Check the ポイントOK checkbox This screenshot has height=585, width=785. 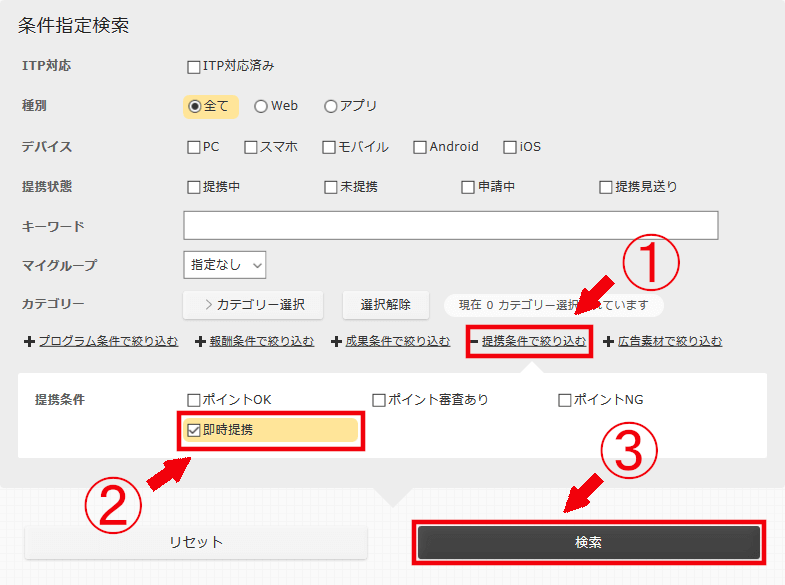tap(193, 400)
